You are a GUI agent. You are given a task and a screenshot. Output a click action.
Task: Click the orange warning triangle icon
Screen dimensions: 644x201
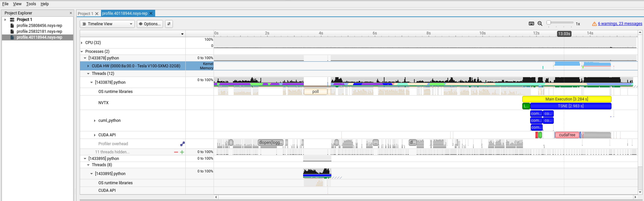[x=594, y=24]
